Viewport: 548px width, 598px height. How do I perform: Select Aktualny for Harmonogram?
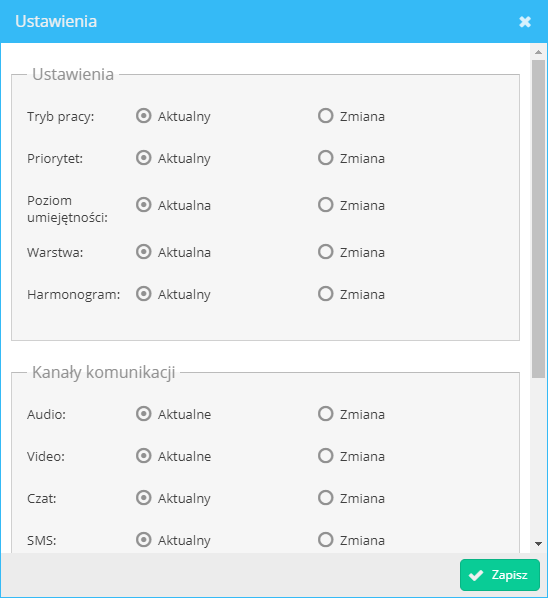pos(143,294)
